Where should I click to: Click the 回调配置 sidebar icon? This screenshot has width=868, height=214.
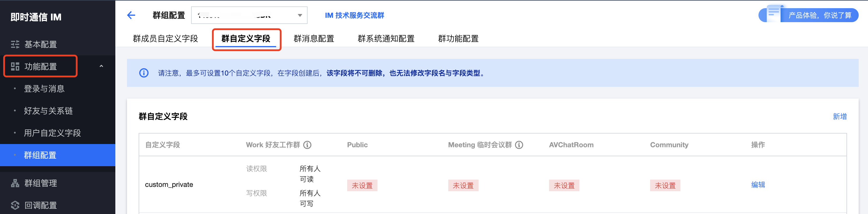tap(15, 205)
